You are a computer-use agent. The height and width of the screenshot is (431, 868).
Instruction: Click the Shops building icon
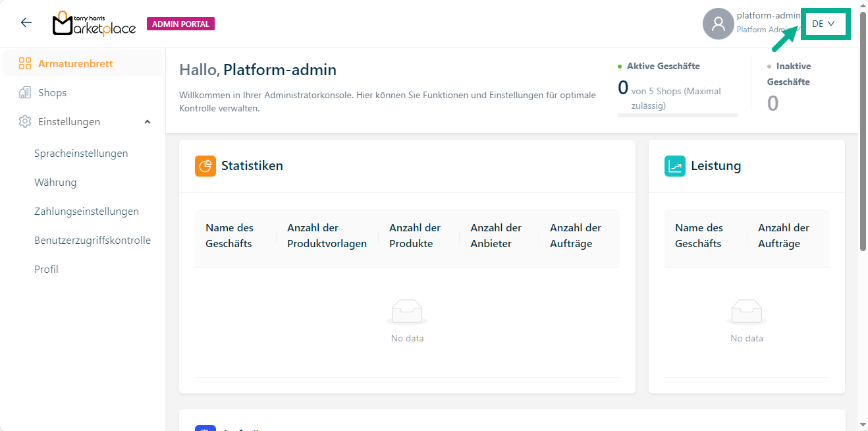click(25, 93)
